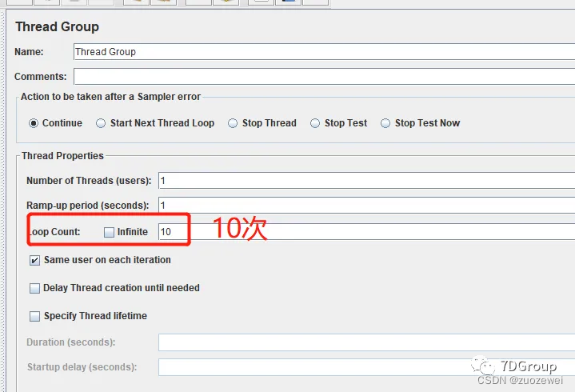This screenshot has height=392, width=575.
Task: Click the Startup delay (seconds) input field
Action: (x=367, y=367)
